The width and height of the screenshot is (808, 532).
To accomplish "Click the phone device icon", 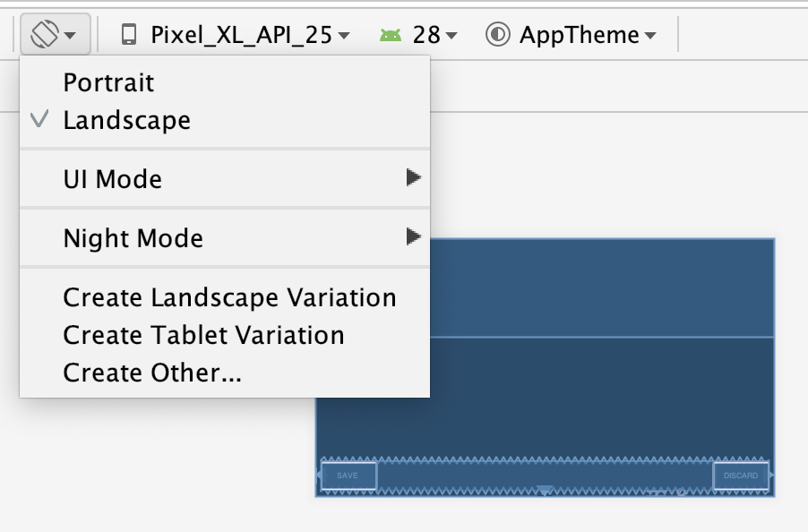I will tap(129, 35).
